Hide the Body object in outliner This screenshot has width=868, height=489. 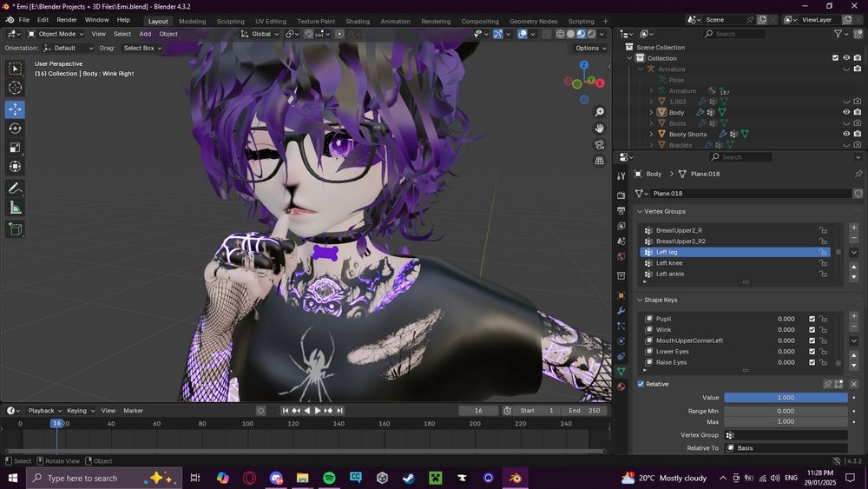click(845, 112)
